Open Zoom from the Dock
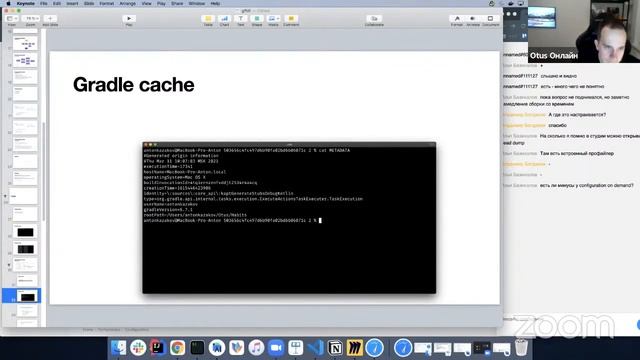 (276, 348)
